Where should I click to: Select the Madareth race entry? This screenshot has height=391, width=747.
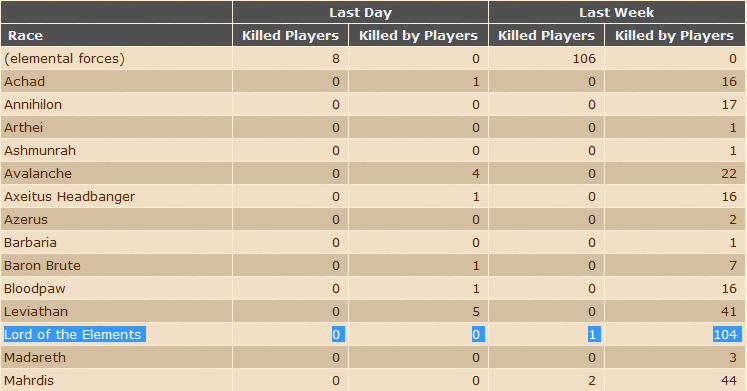(x=35, y=358)
